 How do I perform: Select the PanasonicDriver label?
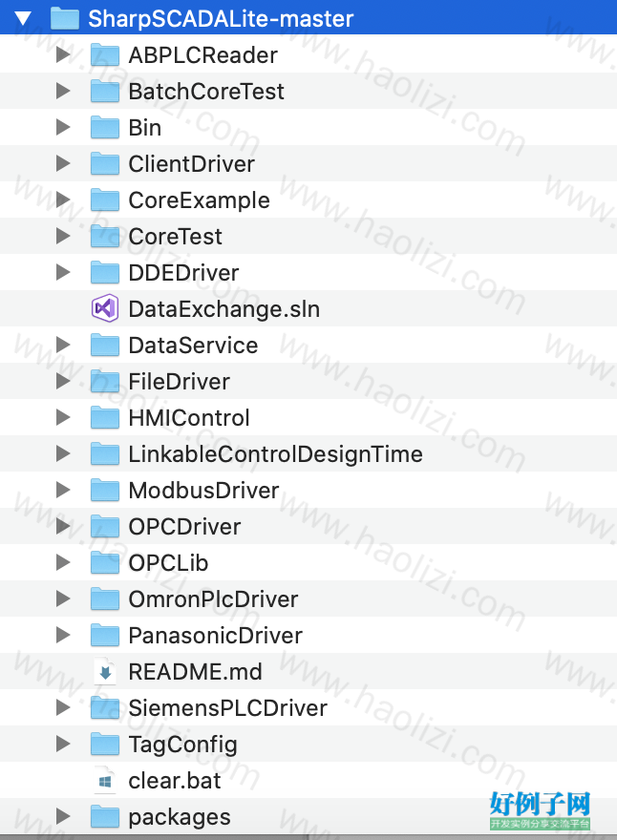[216, 636]
